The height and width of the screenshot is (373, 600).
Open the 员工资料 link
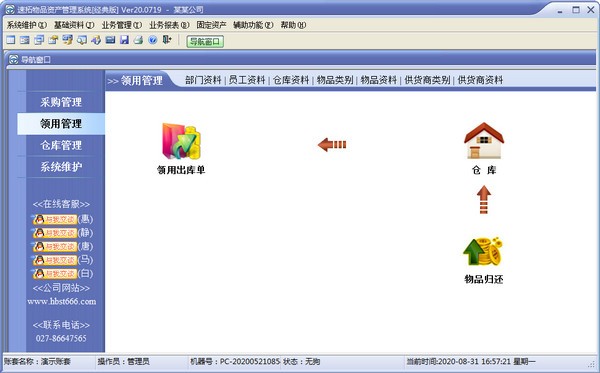point(247,80)
